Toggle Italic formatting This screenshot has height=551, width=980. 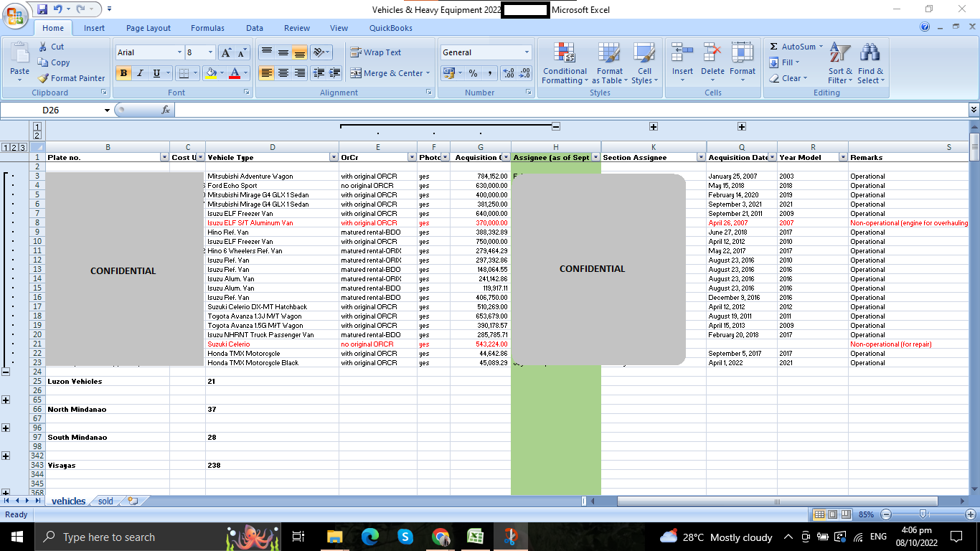(x=140, y=73)
